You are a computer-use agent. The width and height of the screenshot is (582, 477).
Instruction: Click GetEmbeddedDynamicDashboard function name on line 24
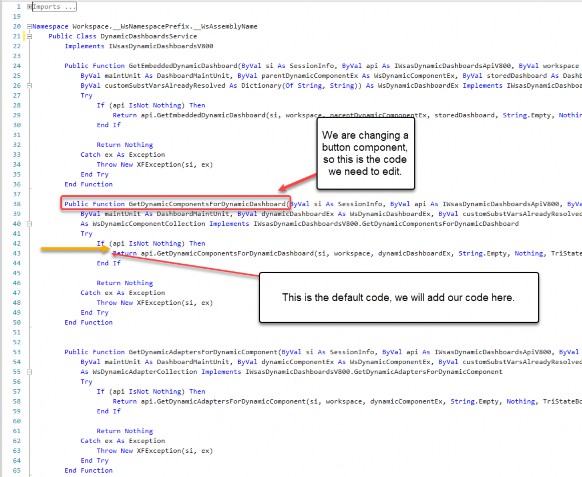[183, 66]
